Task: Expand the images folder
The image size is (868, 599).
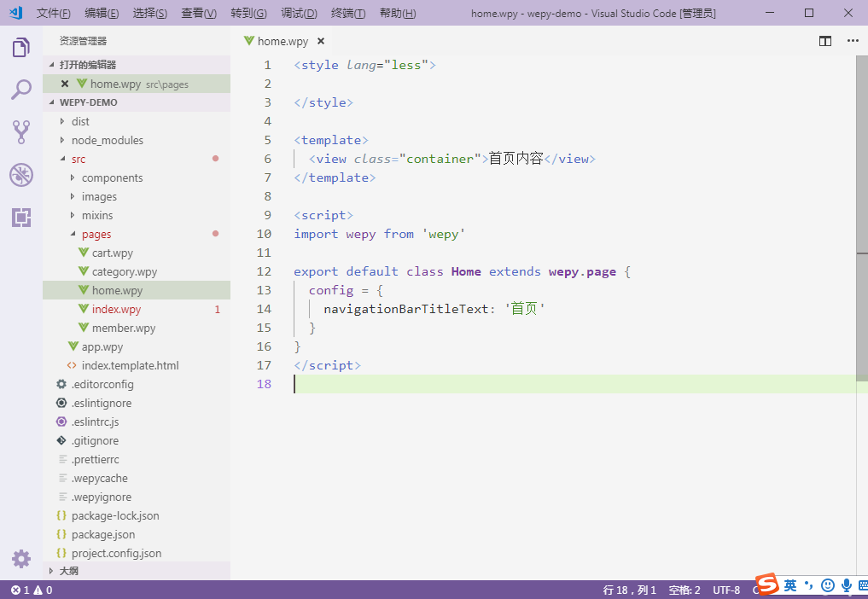Action: (137, 196)
